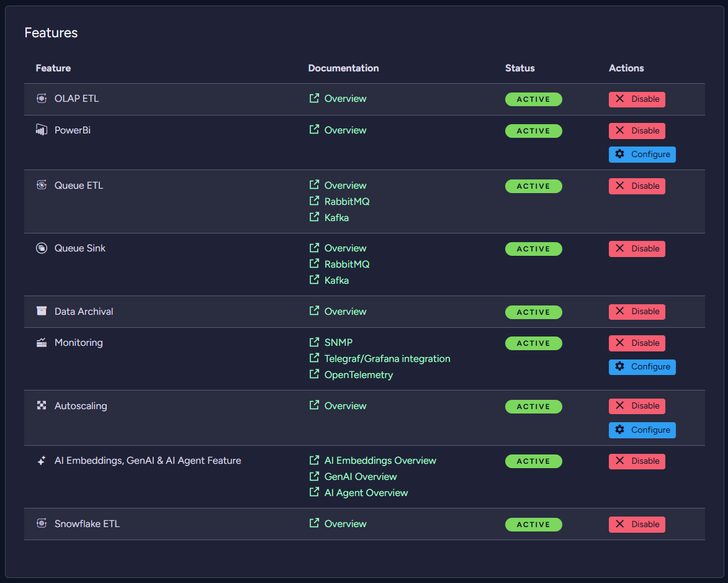Click the external-link icon beside SNMP
The width and height of the screenshot is (728, 583).
313,342
